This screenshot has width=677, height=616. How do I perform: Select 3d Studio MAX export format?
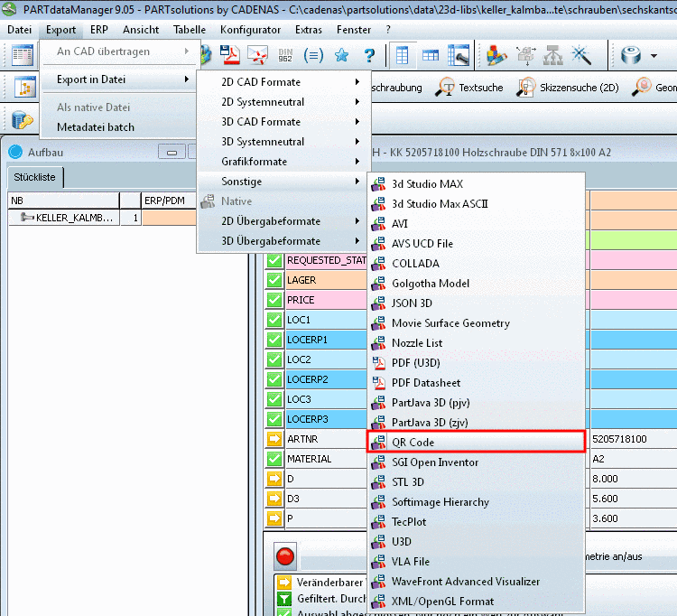476,184
